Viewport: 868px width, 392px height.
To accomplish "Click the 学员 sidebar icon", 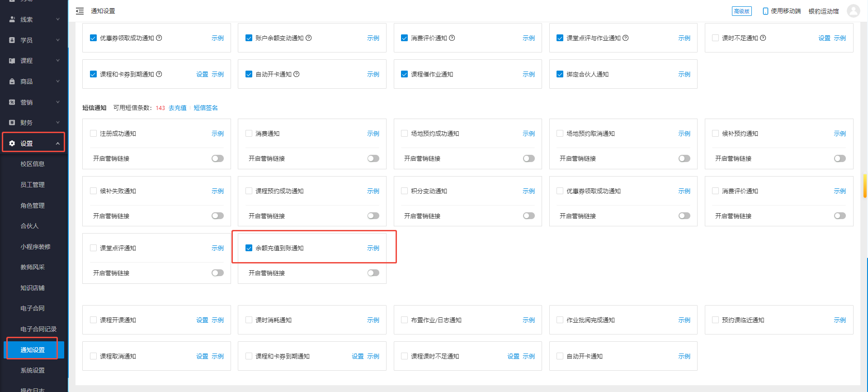I will 12,40.
